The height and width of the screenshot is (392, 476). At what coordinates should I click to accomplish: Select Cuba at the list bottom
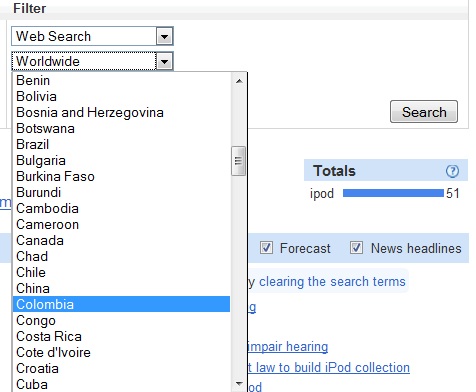[121, 384]
